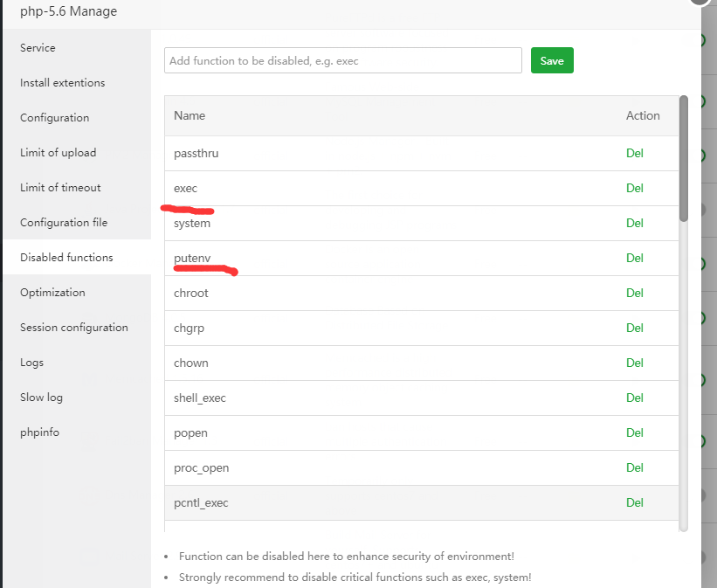Select Limit of upload

(58, 153)
